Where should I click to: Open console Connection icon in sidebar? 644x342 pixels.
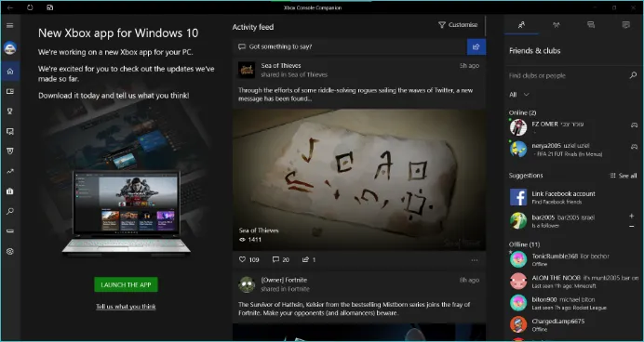click(10, 231)
